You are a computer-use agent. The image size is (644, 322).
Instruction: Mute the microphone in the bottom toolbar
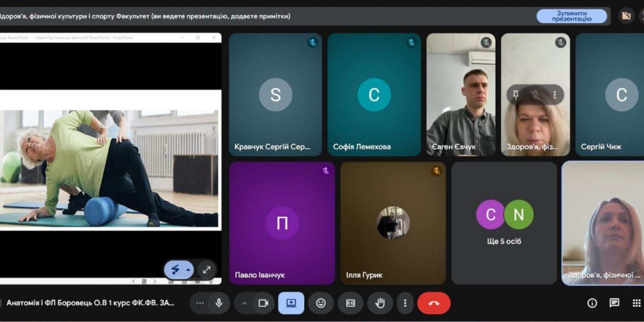tap(219, 303)
